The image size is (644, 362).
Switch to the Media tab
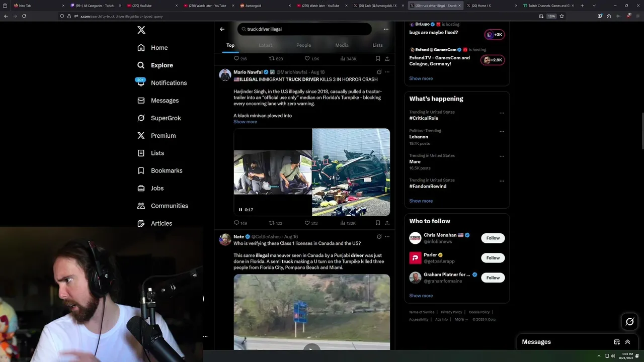click(342, 45)
